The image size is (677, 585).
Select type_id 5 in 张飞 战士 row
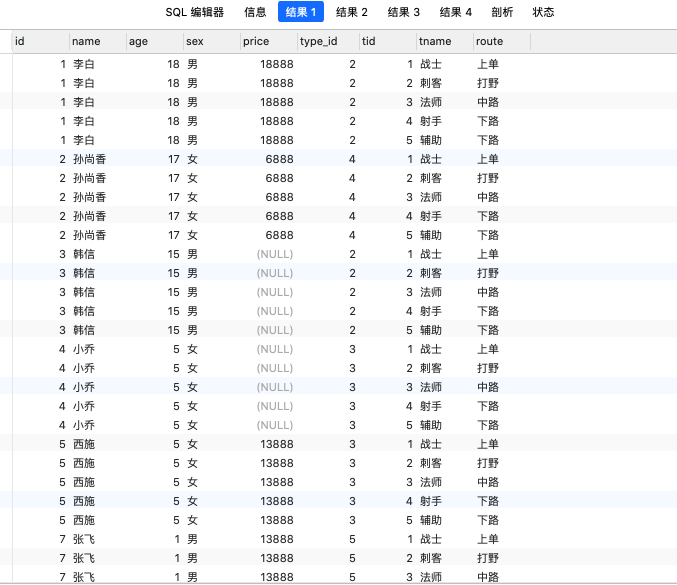coord(352,539)
